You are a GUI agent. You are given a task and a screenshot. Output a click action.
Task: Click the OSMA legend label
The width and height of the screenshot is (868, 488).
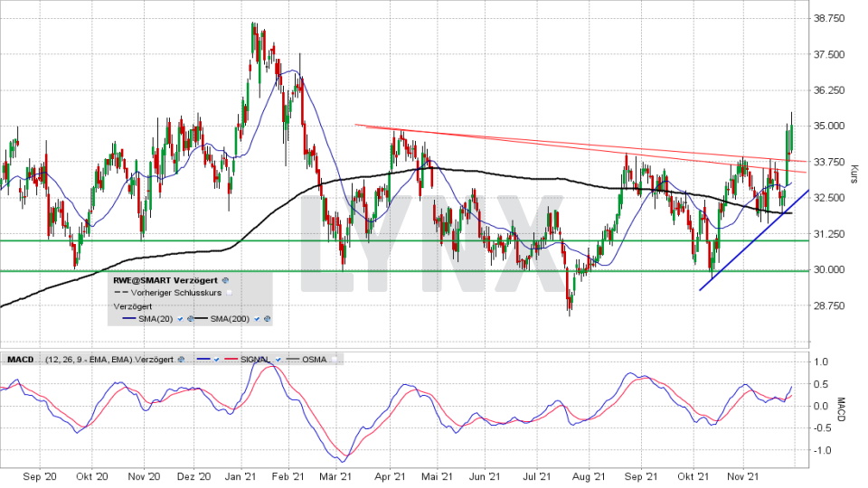pos(315,360)
